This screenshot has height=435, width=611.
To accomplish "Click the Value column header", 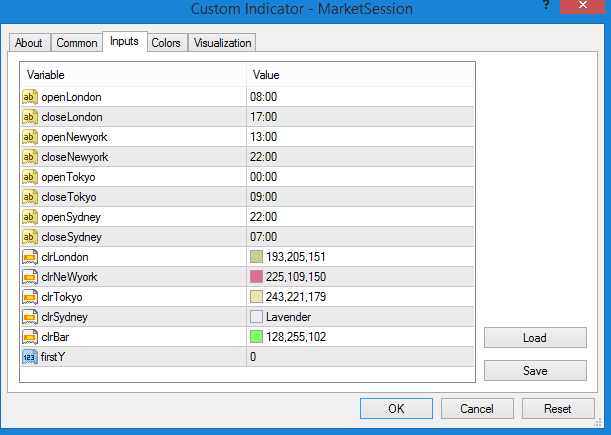I will (360, 75).
